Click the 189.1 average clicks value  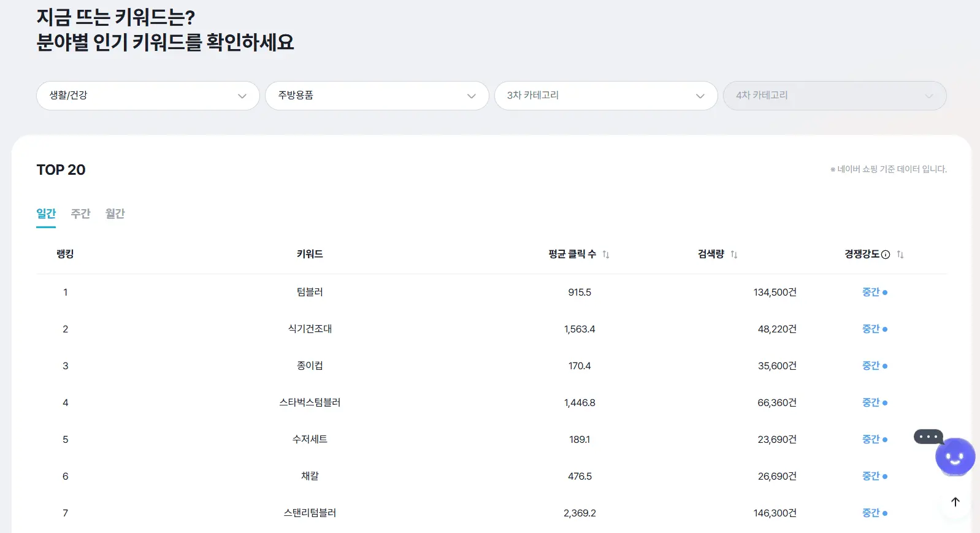[580, 439]
